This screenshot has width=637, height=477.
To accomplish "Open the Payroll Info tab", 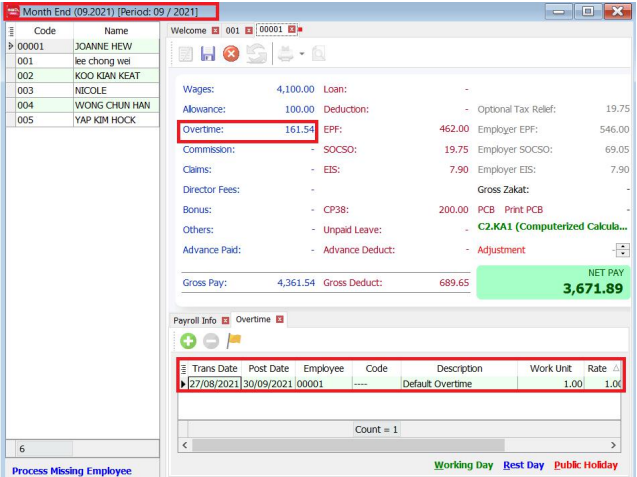I will pyautogui.click(x=195, y=321).
